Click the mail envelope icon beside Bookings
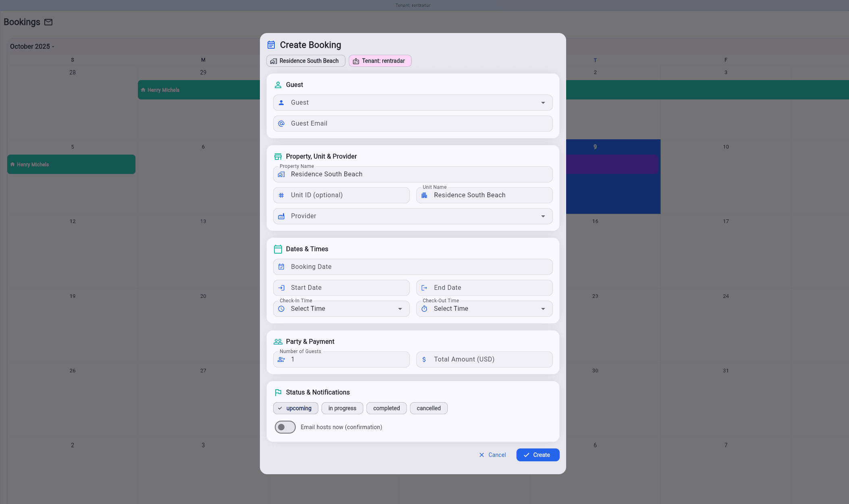 pyautogui.click(x=48, y=22)
